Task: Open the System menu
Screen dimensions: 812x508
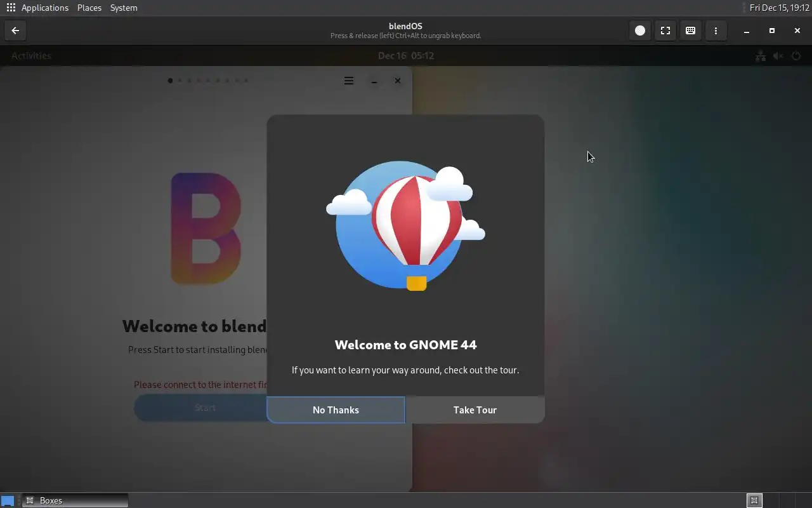Action: pos(124,8)
